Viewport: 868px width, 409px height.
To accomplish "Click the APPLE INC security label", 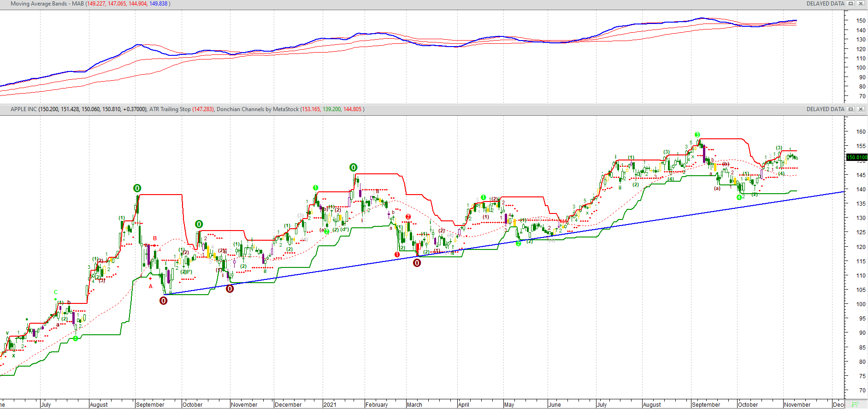I will [x=24, y=109].
